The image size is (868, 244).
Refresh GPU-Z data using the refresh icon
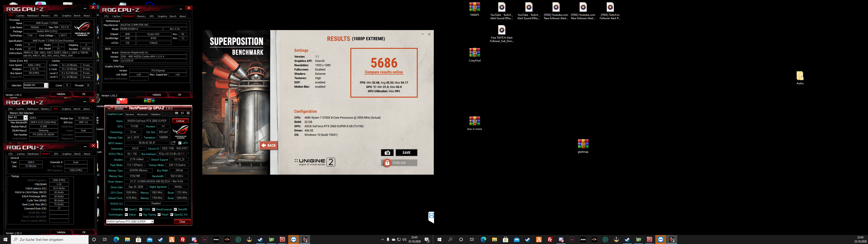(182, 113)
